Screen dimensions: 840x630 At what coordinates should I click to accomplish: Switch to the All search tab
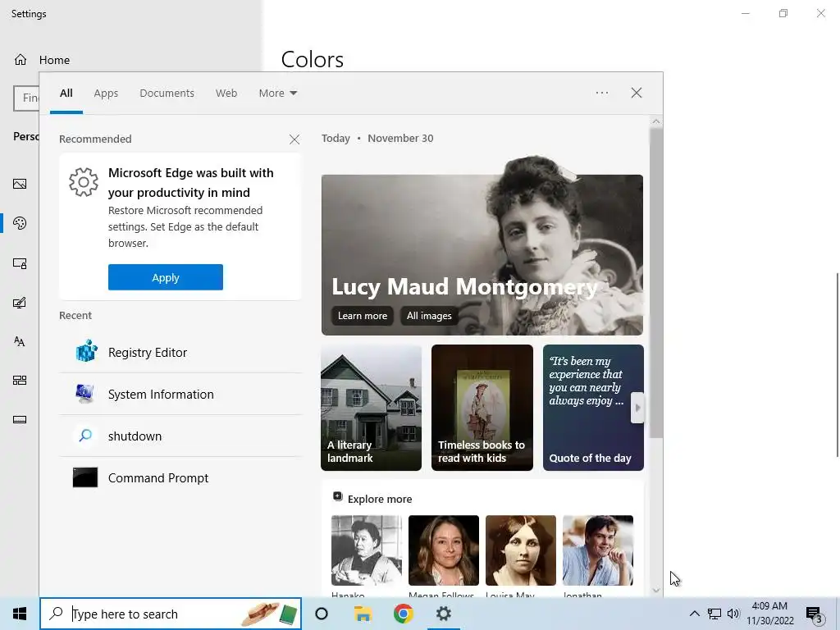66,94
